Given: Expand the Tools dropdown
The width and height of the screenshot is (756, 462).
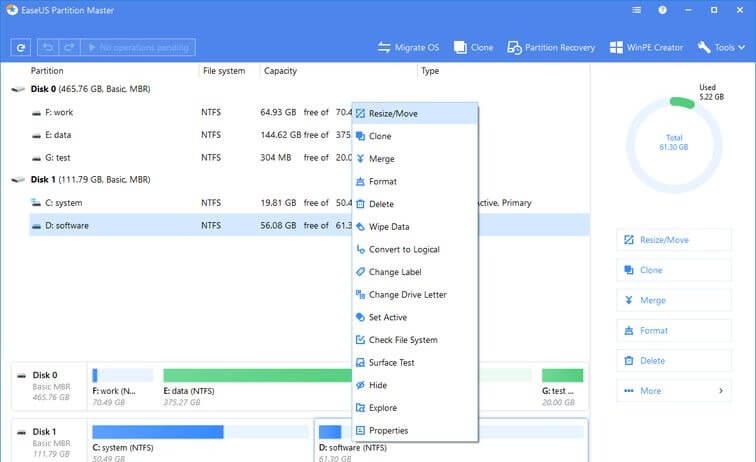Looking at the screenshot, I should 721,47.
